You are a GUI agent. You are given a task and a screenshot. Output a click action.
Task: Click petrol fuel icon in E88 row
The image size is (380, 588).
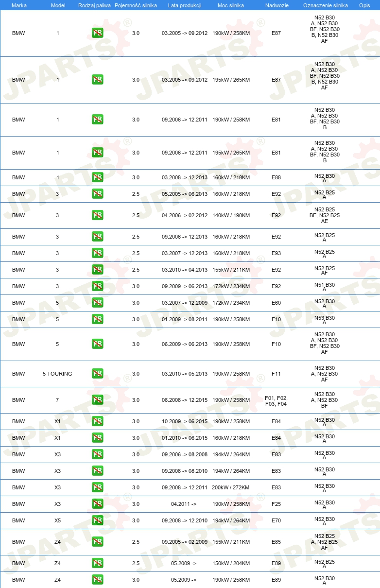tap(97, 177)
